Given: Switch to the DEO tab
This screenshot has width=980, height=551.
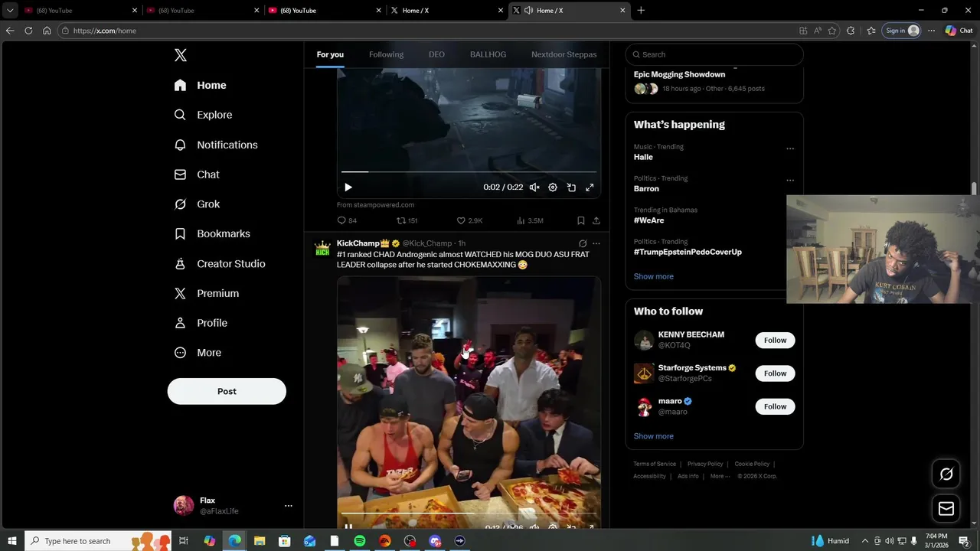Looking at the screenshot, I should (x=436, y=54).
